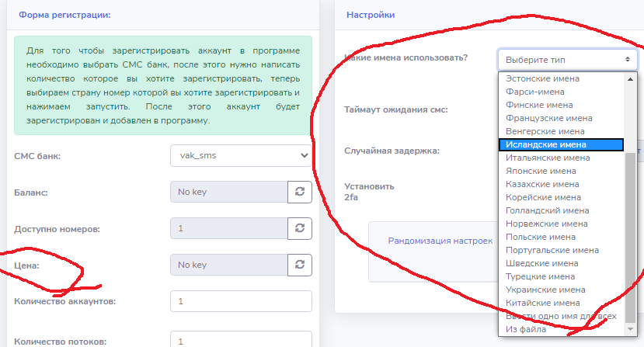Select Корейские имена option
644x347 pixels.
[561, 197]
